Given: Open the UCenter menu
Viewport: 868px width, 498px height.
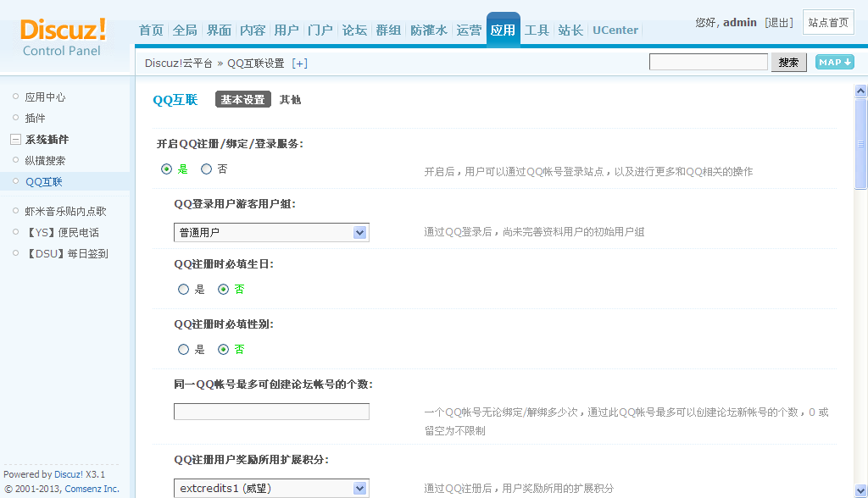Looking at the screenshot, I should [x=615, y=30].
